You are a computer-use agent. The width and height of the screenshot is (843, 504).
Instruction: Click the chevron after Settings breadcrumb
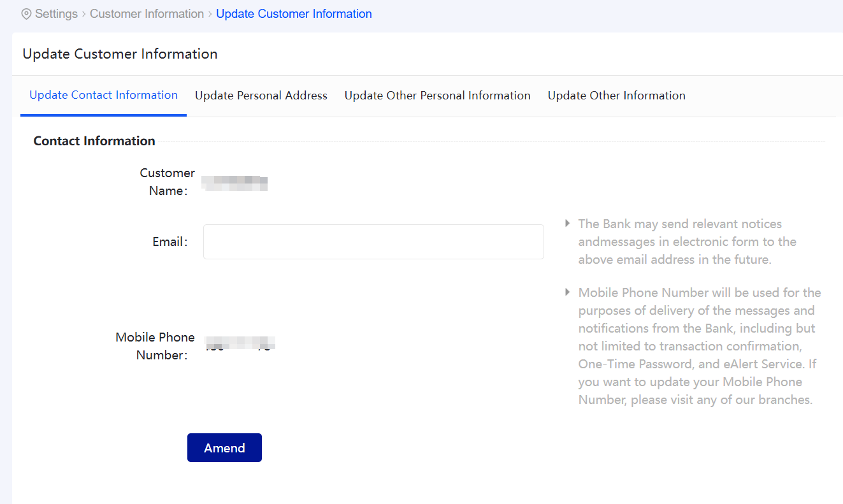point(83,14)
